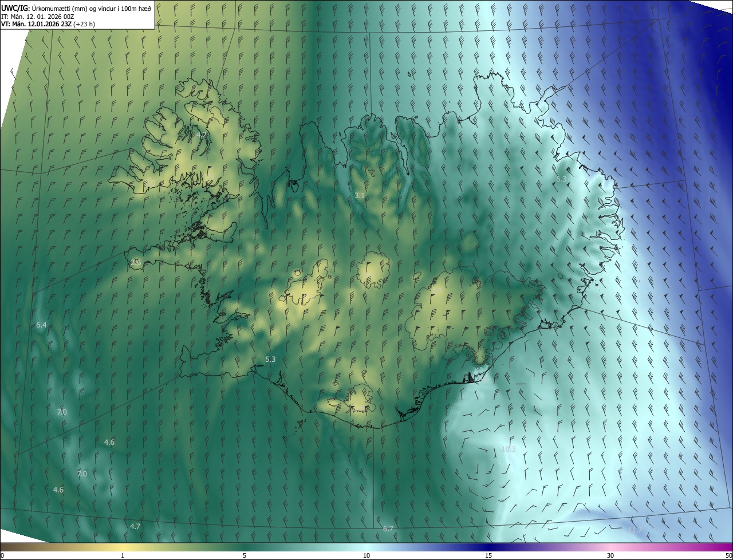Click the 50 tick on the color scale
Viewport: 733px width, 560px height.
728,555
